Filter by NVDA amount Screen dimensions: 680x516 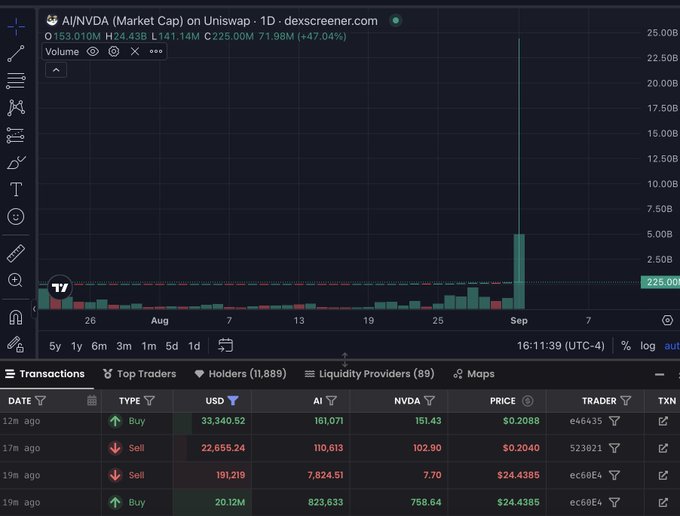(x=429, y=401)
